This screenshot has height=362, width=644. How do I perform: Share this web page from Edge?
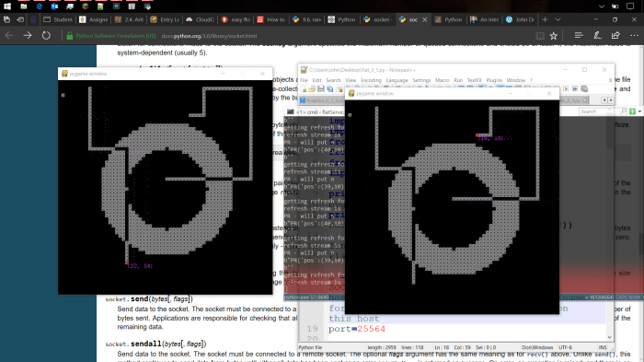pos(615,36)
